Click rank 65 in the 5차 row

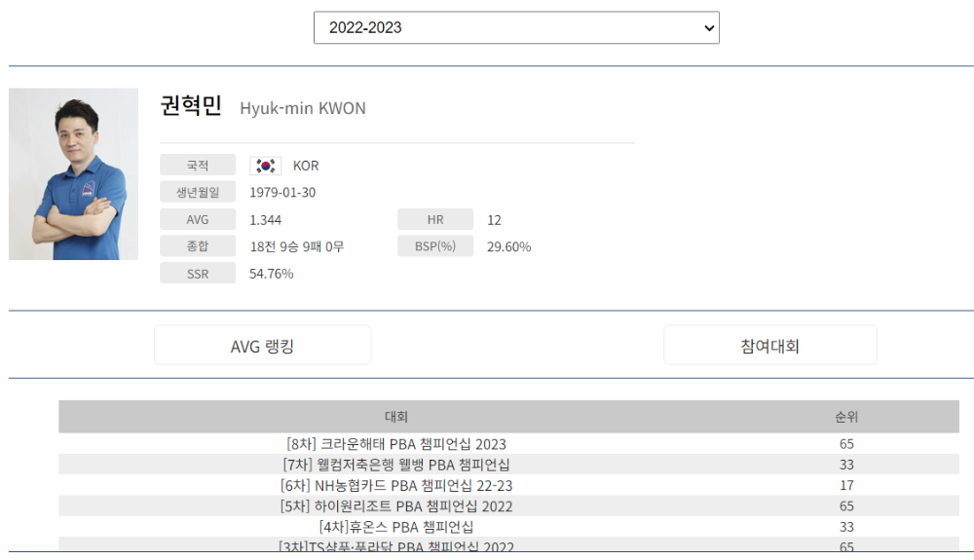(x=846, y=506)
